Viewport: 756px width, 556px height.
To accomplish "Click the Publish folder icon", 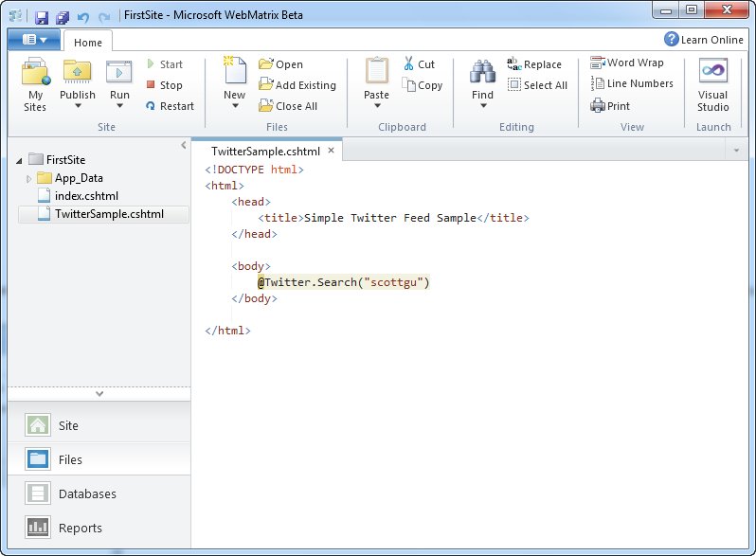I will click(x=77, y=71).
